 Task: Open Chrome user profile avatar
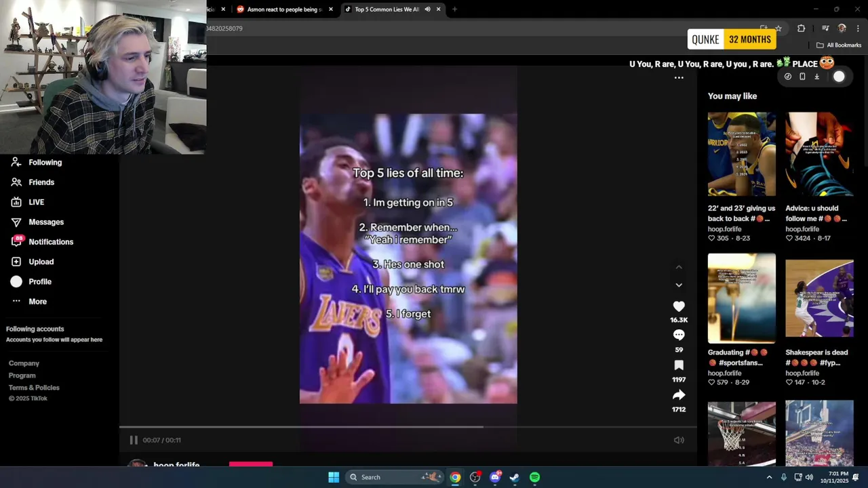coord(842,28)
